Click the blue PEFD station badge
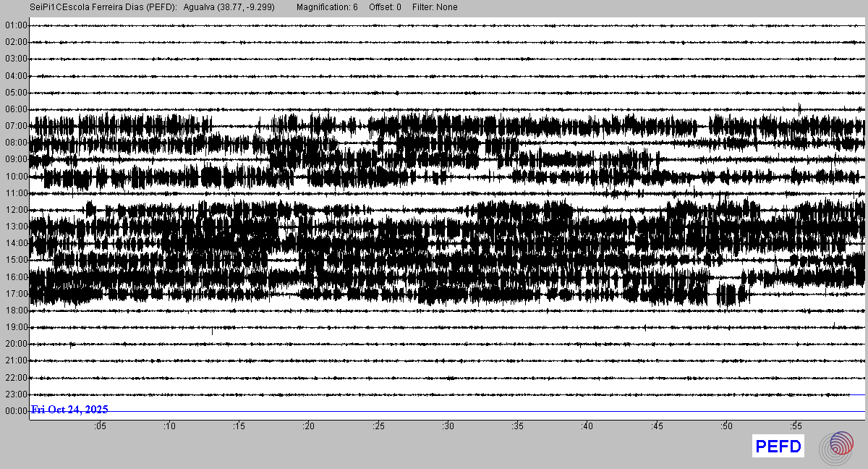 click(778, 447)
